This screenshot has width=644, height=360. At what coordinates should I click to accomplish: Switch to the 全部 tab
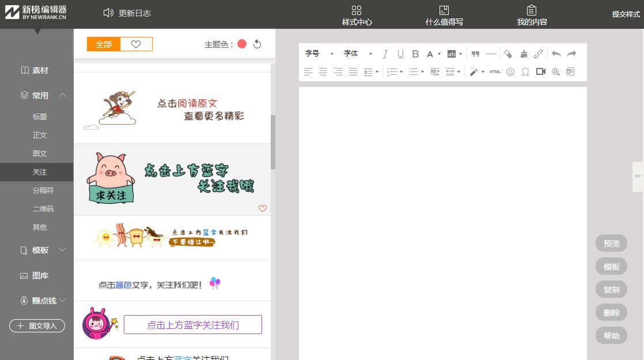pos(104,44)
